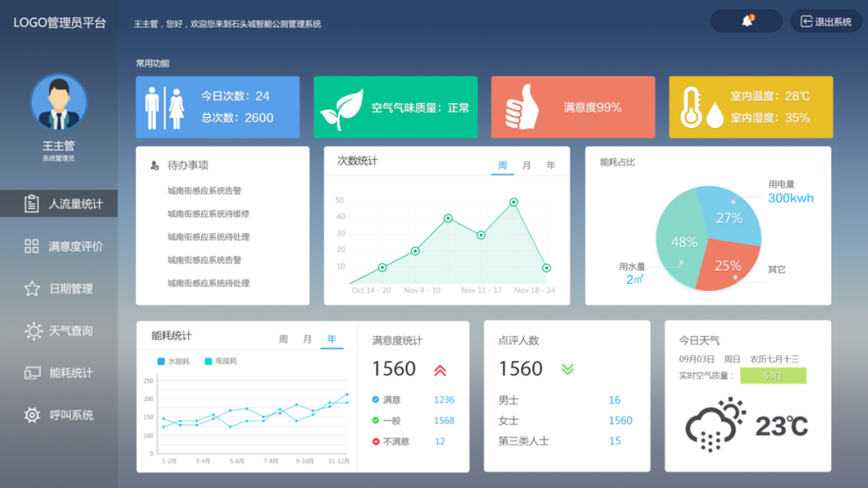Screen dimensions: 868x488
Task: Click the 日期管理 star icon
Action: [32, 289]
